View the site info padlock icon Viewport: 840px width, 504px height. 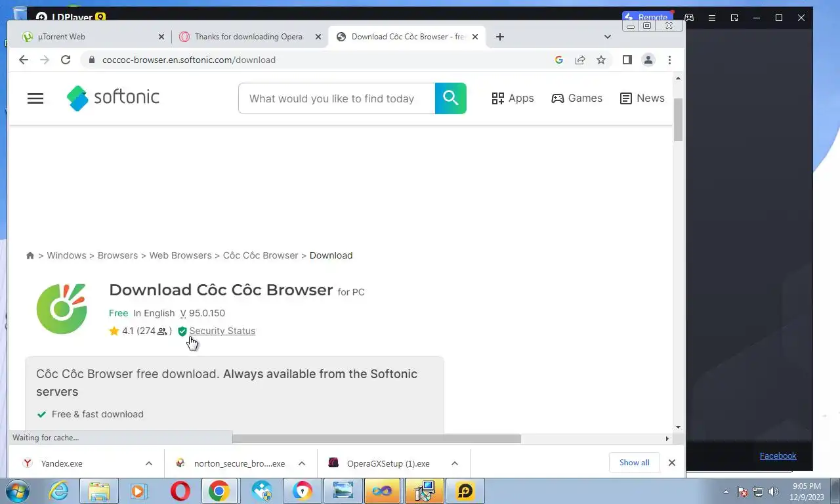tap(92, 60)
